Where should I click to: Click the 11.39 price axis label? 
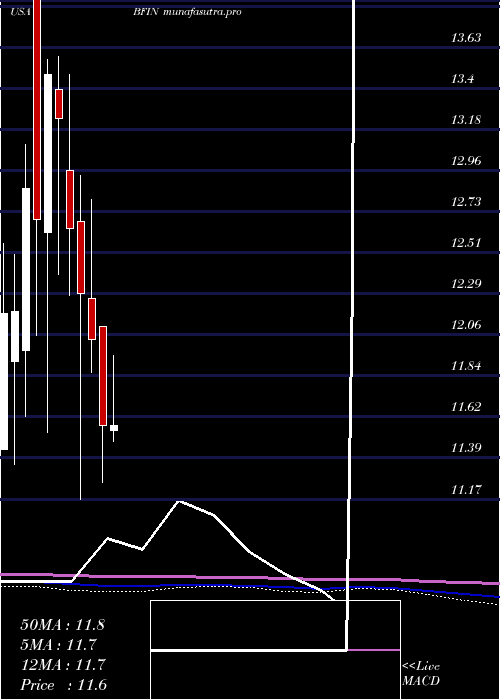point(466,448)
